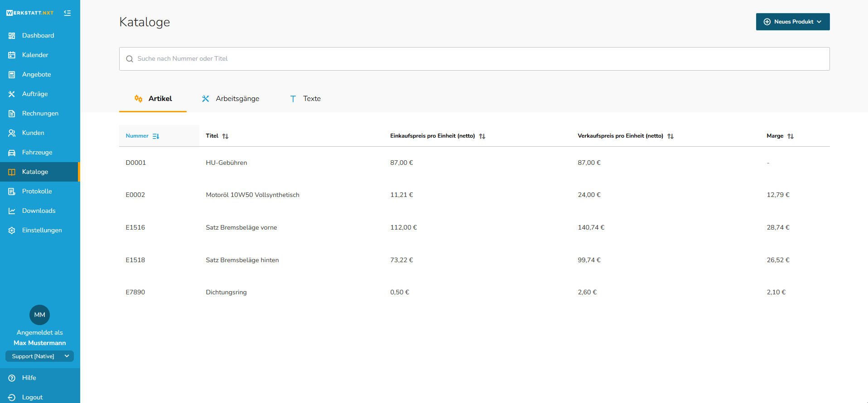Go to Rechnungen in the sidebar
The width and height of the screenshot is (868, 403).
coord(40,114)
